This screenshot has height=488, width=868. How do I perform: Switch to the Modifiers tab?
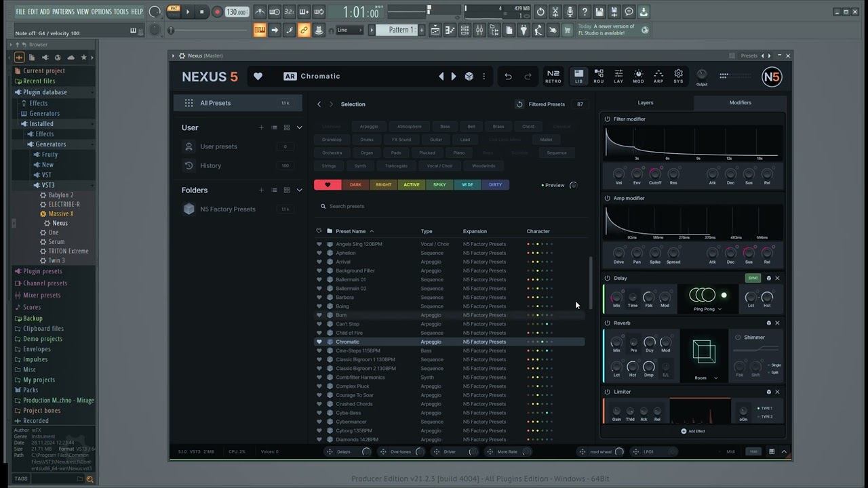(x=740, y=103)
